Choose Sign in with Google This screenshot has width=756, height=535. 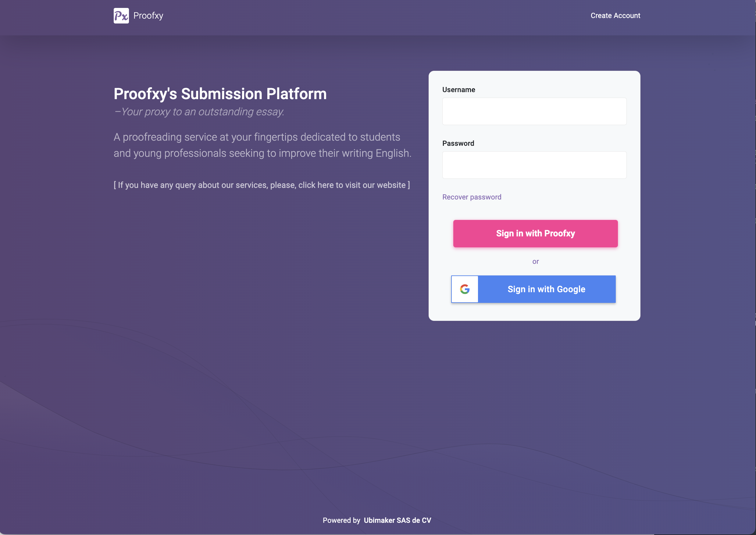533,289
